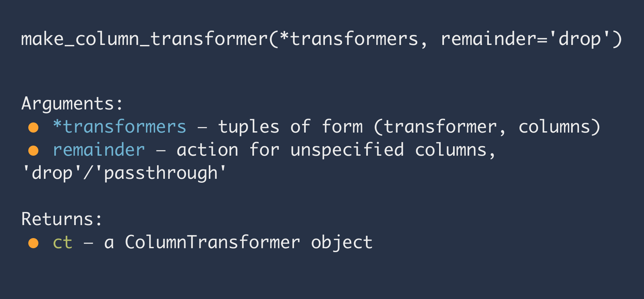The height and width of the screenshot is (299, 644).
Task: Click the ColumnTransformer object text
Action: pyautogui.click(x=248, y=242)
